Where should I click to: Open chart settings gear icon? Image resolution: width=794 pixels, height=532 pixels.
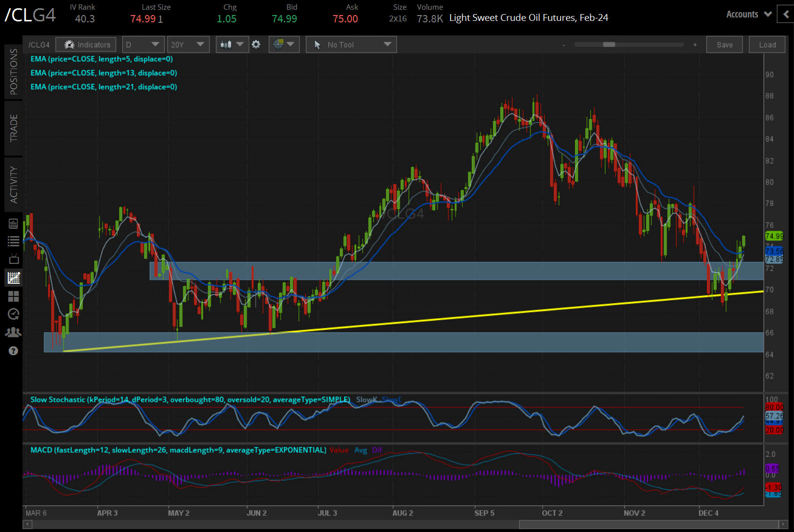[x=256, y=45]
